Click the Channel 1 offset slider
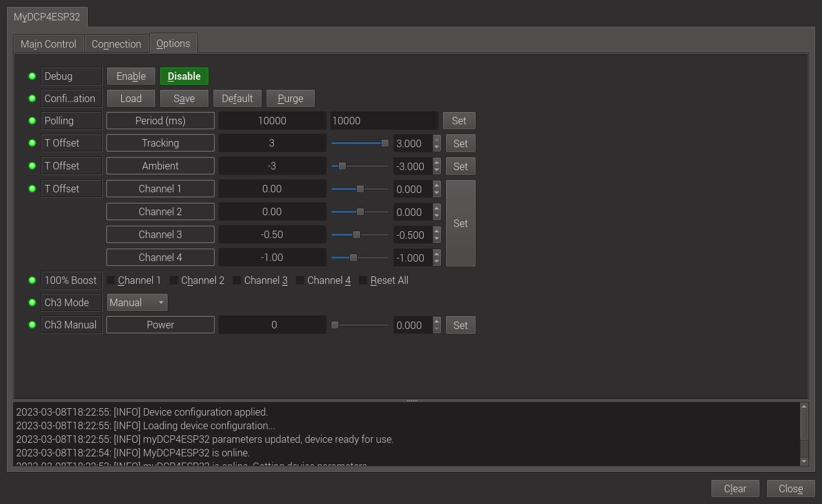822x504 pixels. (x=360, y=189)
